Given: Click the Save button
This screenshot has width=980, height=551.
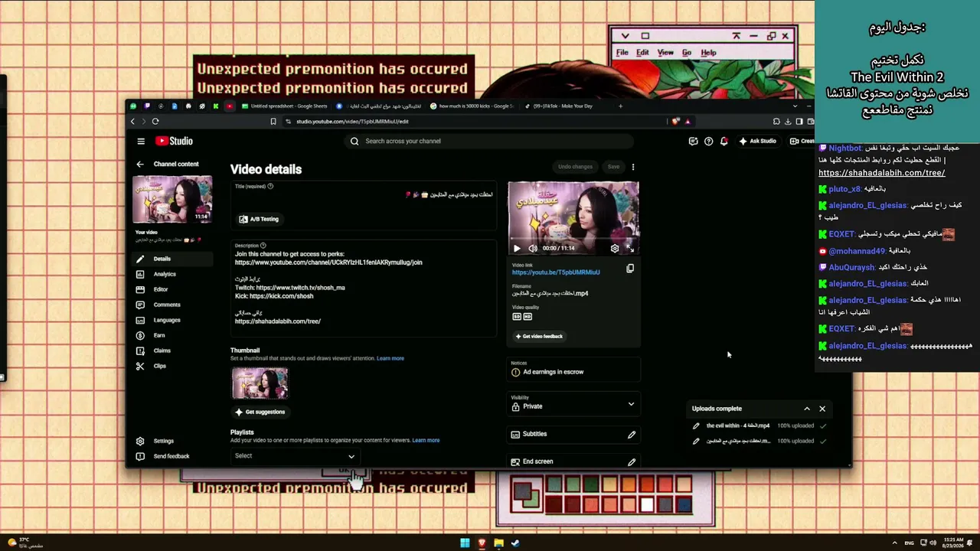Looking at the screenshot, I should coord(613,167).
